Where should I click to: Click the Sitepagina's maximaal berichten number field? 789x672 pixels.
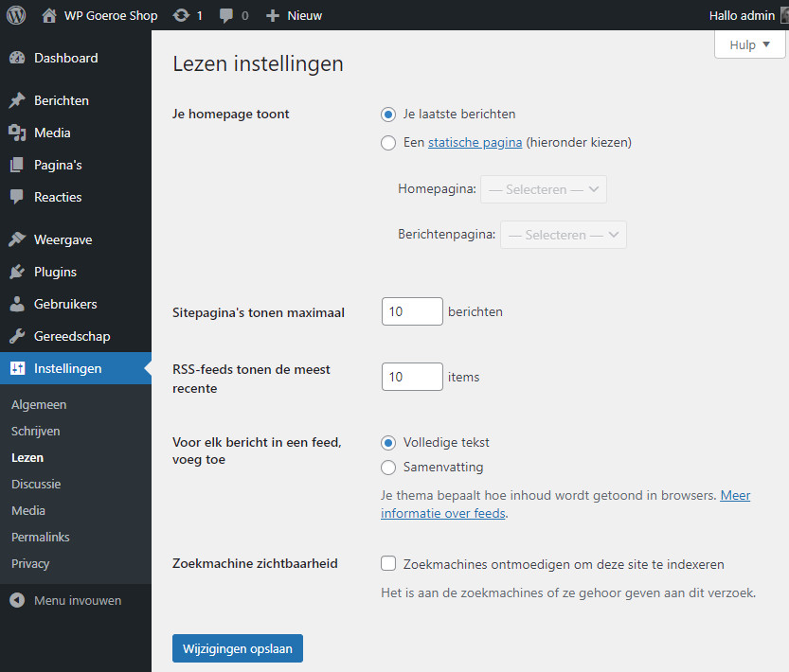[x=412, y=311]
